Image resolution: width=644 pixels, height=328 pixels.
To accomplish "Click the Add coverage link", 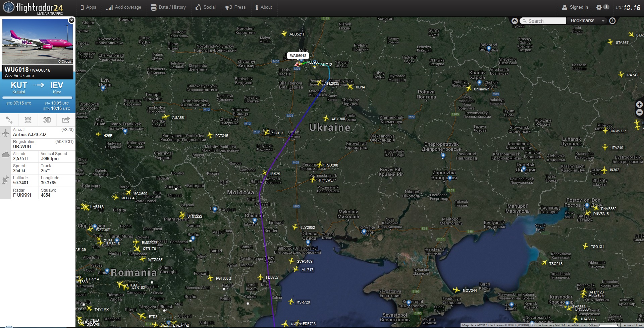I will click(123, 7).
